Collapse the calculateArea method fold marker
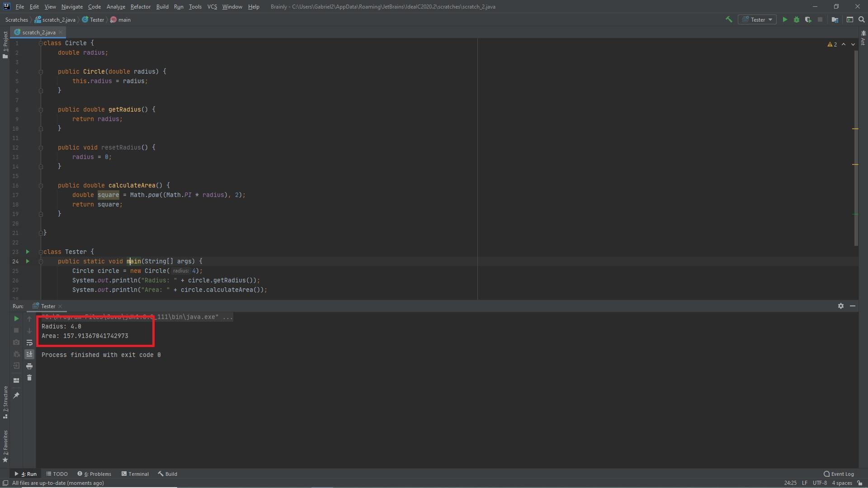The width and height of the screenshot is (868, 488). pos(41,186)
